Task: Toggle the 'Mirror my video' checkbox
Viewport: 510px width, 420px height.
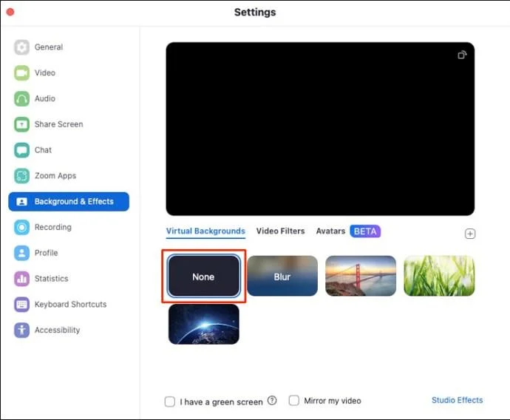Action: point(294,401)
